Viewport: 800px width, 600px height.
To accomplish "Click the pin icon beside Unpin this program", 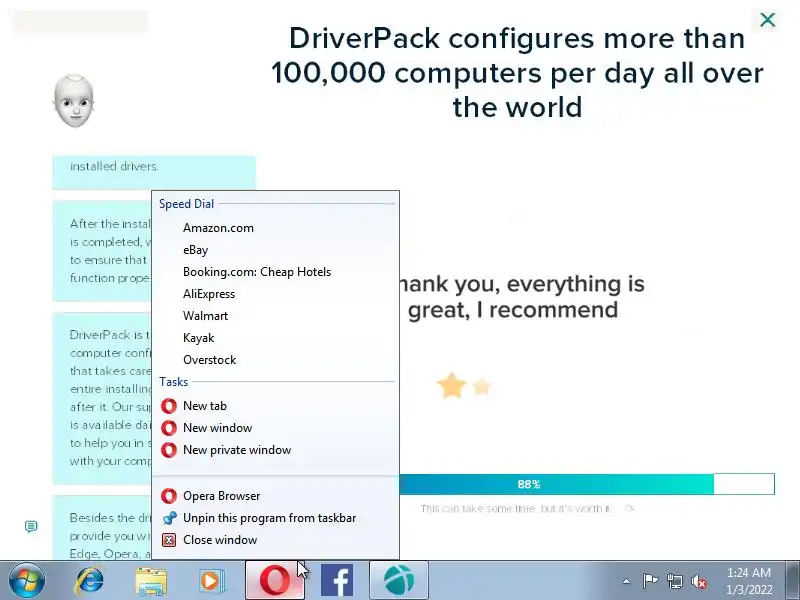I will (169, 518).
